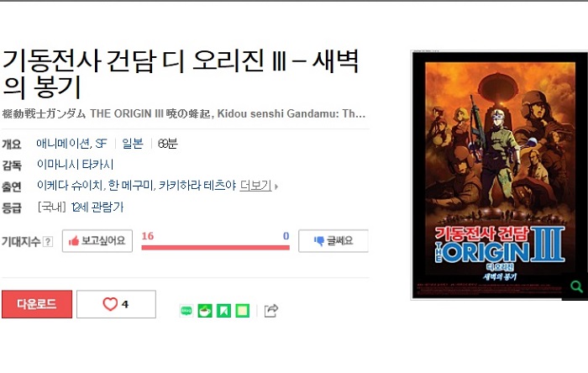The height and width of the screenshot is (373, 588).
Task: Click the 기대지수 question-mark help icon
Action: pyautogui.click(x=48, y=241)
